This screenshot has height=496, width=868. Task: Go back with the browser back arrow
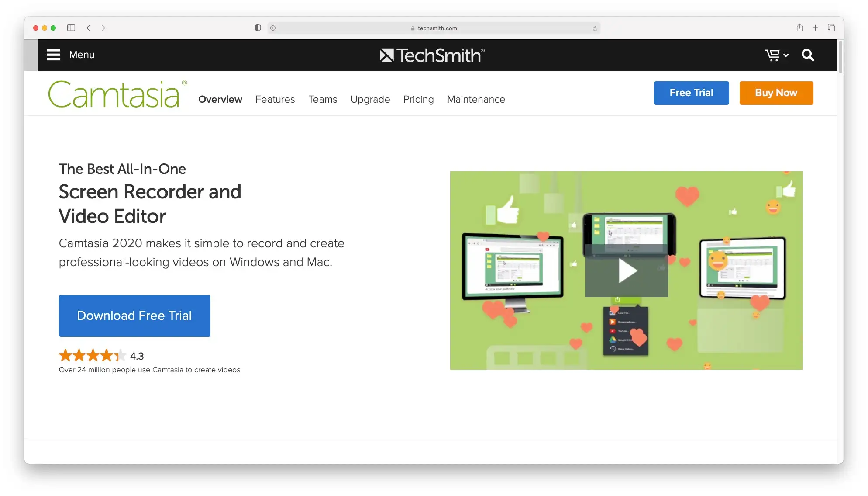click(89, 28)
